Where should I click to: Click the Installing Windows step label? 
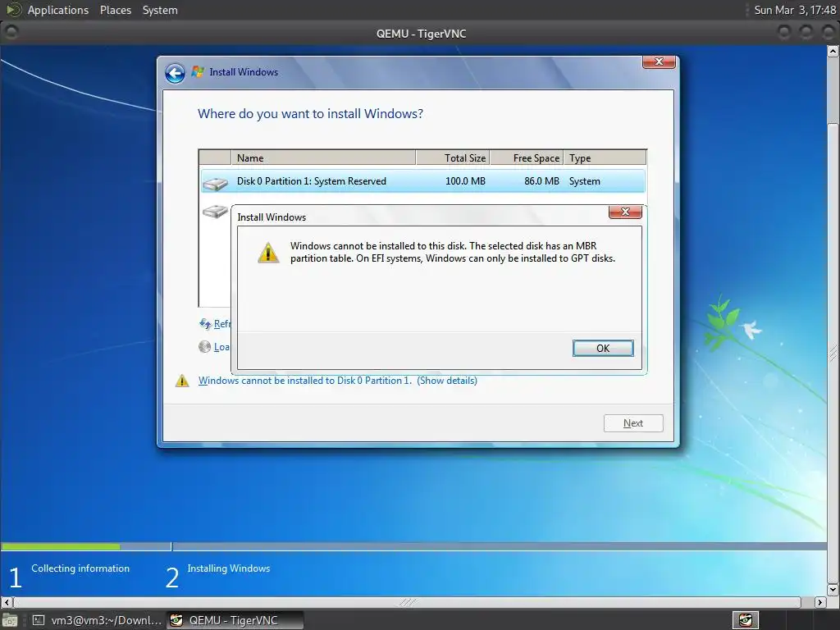pyautogui.click(x=229, y=568)
